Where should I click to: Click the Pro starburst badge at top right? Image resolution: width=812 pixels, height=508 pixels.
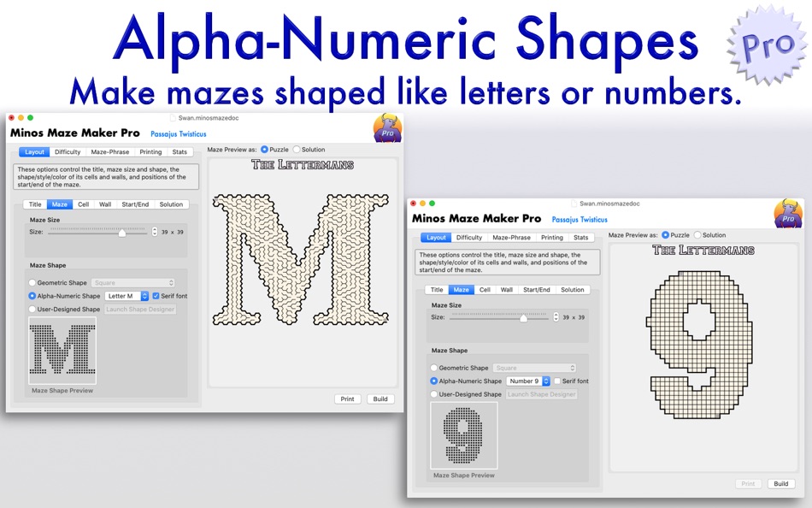tap(768, 44)
